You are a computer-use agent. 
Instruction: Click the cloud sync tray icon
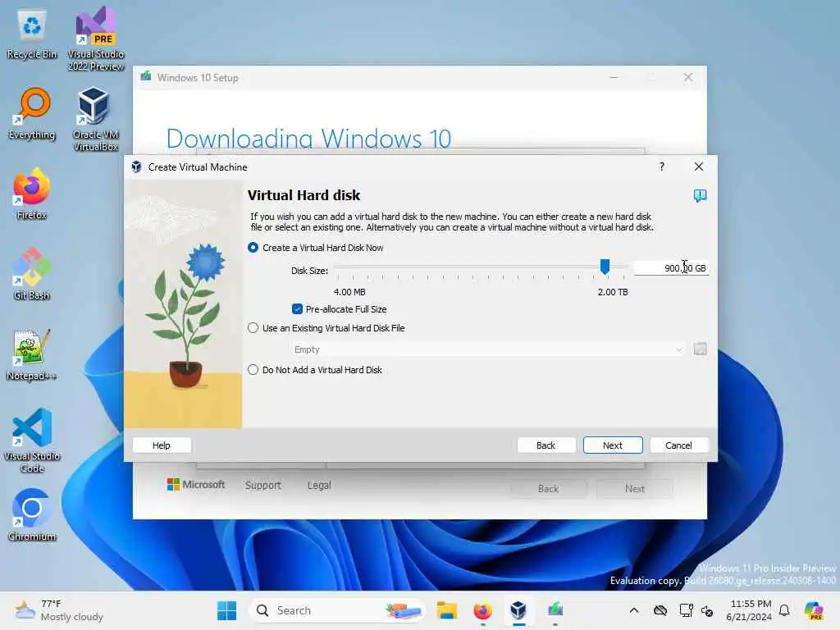pyautogui.click(x=660, y=610)
